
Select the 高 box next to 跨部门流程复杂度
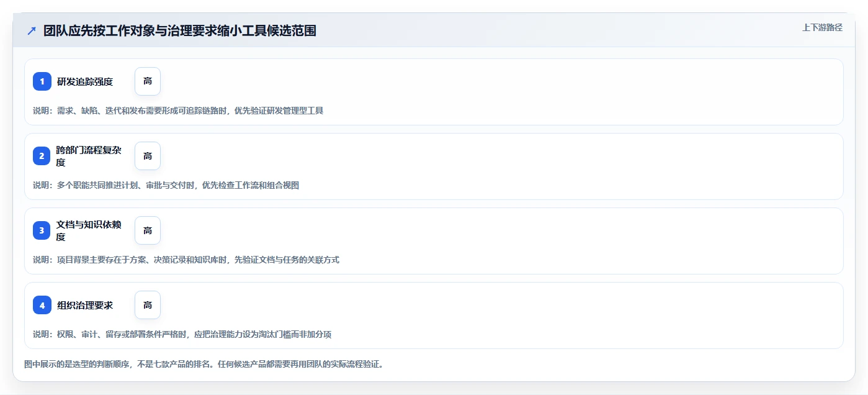(x=148, y=156)
